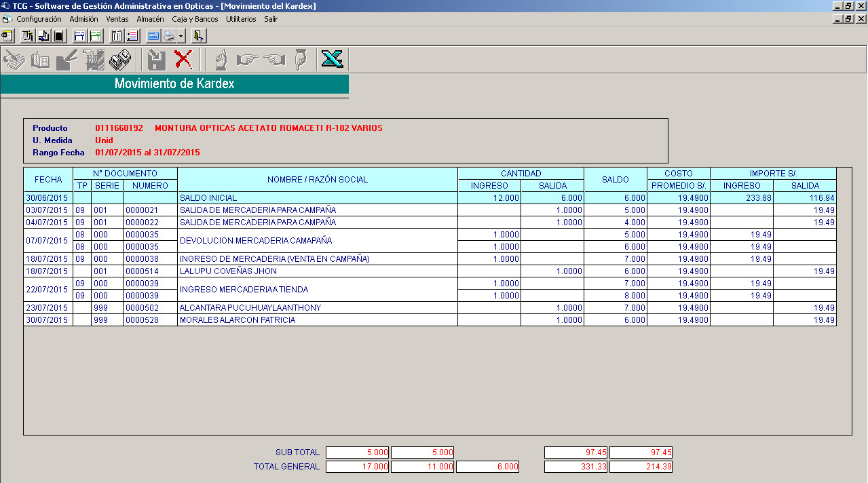
Task: Click the red X cancel icon
Action: (183, 60)
